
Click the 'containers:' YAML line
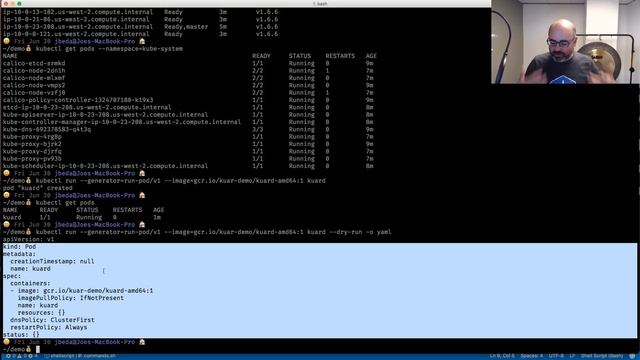[30, 283]
